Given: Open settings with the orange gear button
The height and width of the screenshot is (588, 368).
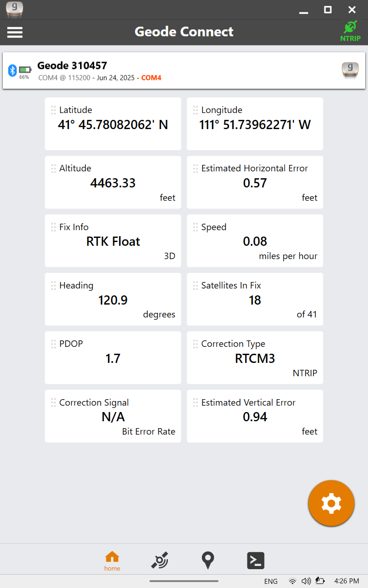Looking at the screenshot, I should (331, 503).
